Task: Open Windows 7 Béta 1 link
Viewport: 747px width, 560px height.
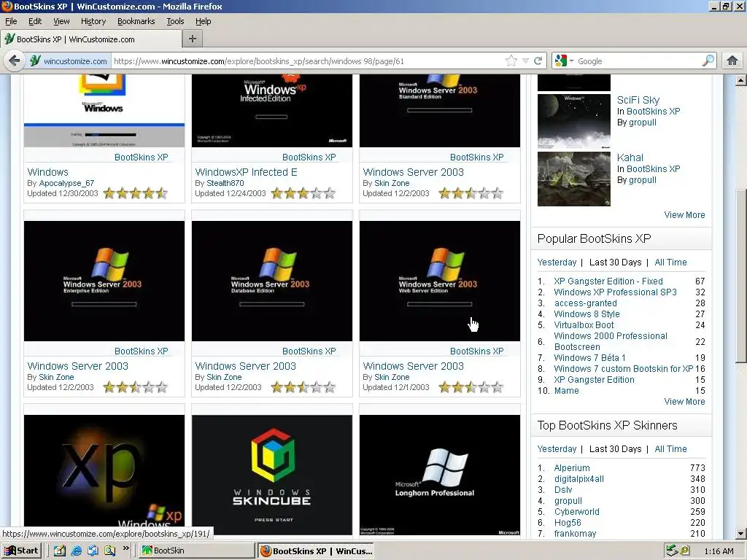Action: [x=589, y=358]
